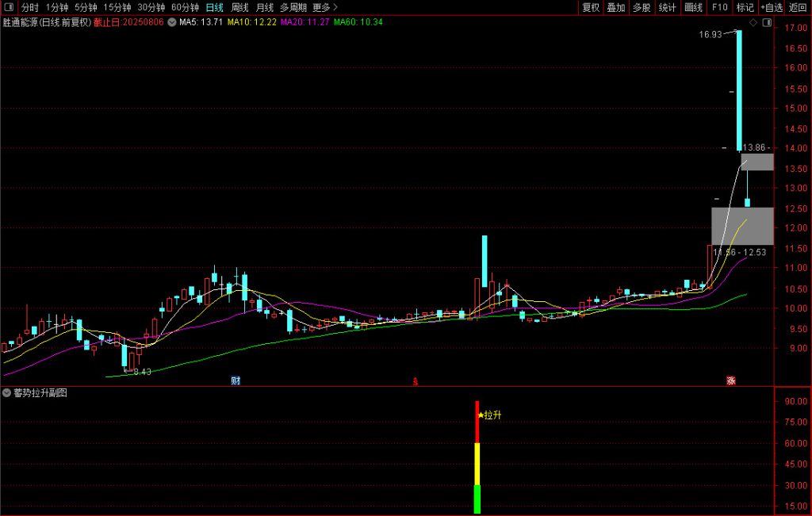Screen dimensions: 812x516
Task: Switch to the 日线 daily chart period
Action: [x=214, y=7]
